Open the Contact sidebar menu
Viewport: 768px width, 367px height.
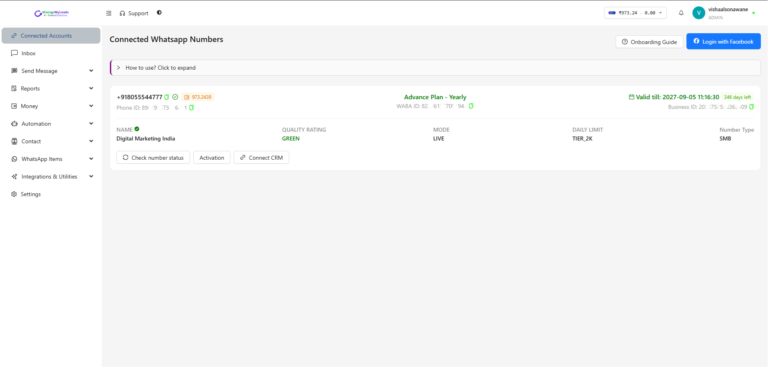tap(51, 142)
